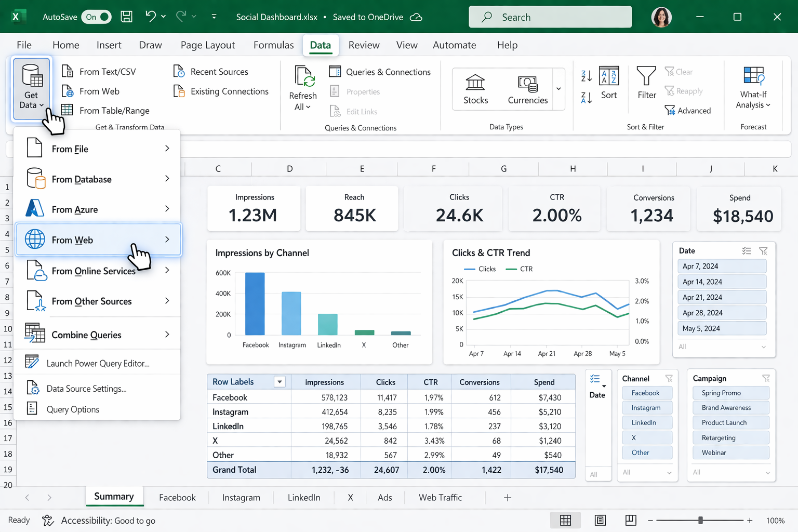Sort descending Z to A
This screenshot has height=532, width=798.
[586, 97]
